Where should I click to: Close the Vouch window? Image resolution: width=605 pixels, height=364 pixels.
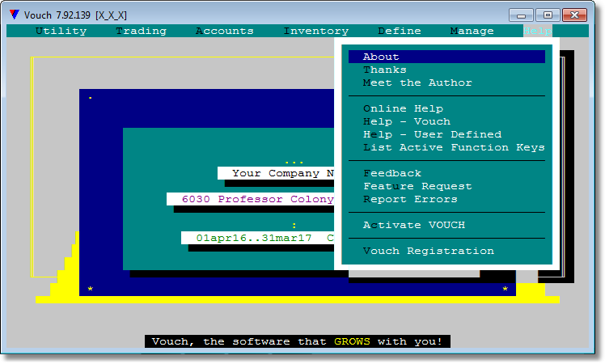574,15
